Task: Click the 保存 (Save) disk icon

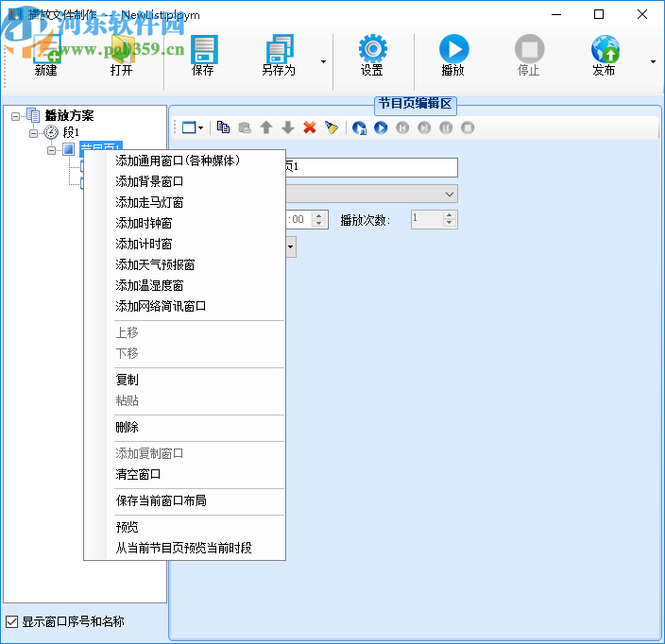Action: click(204, 49)
